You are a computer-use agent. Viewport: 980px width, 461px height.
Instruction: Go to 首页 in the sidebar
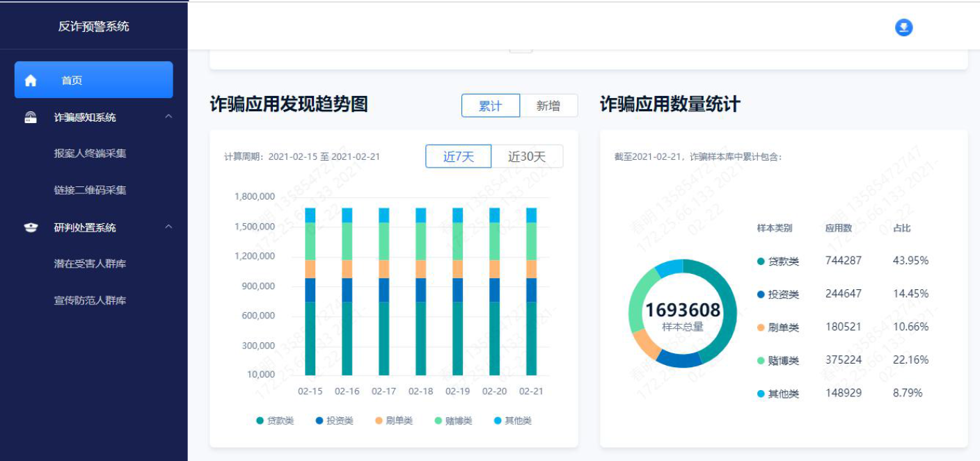coord(93,80)
